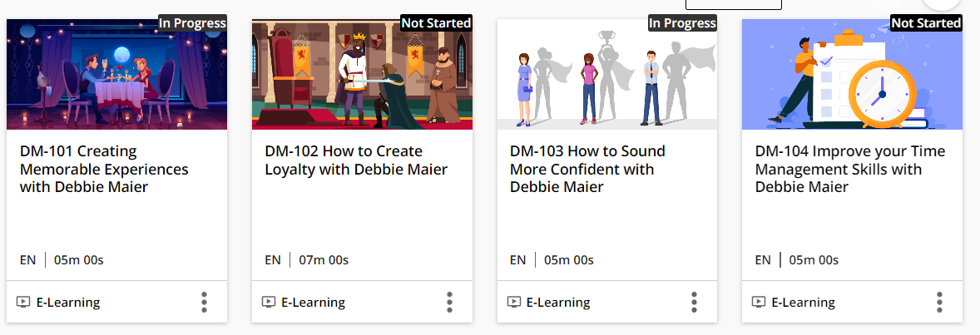Click the Not Started badge on DM-104
This screenshot has width=980, height=335.
click(926, 23)
